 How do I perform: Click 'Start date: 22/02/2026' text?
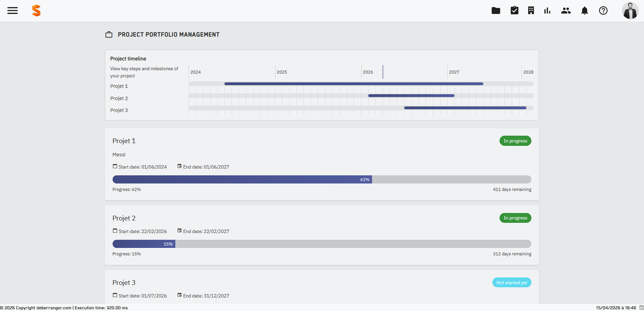click(x=142, y=231)
